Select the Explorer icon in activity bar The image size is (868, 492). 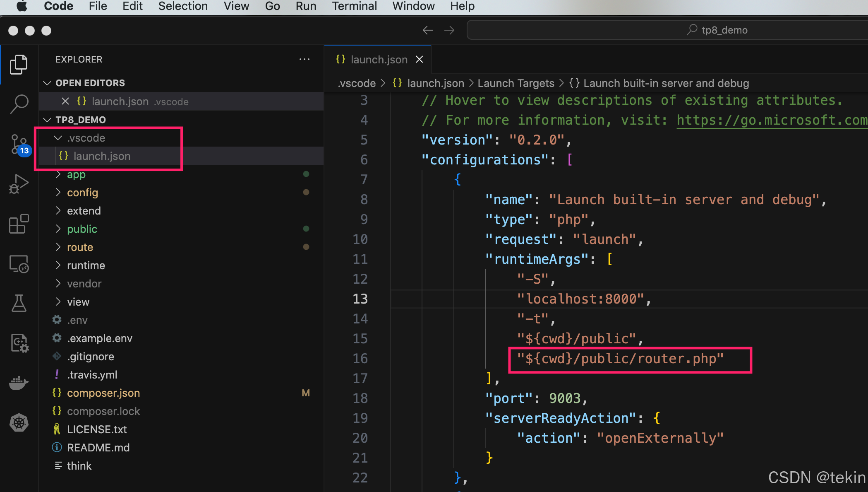(17, 63)
